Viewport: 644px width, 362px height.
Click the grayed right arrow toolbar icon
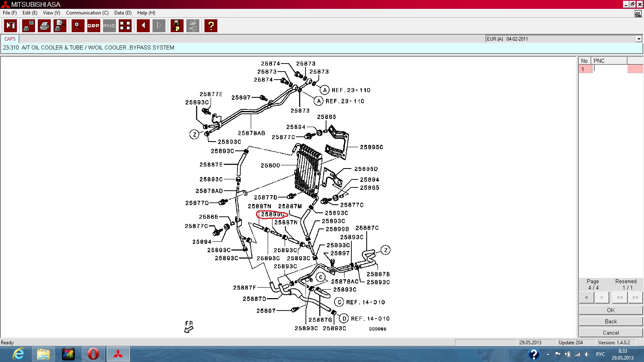(x=159, y=26)
